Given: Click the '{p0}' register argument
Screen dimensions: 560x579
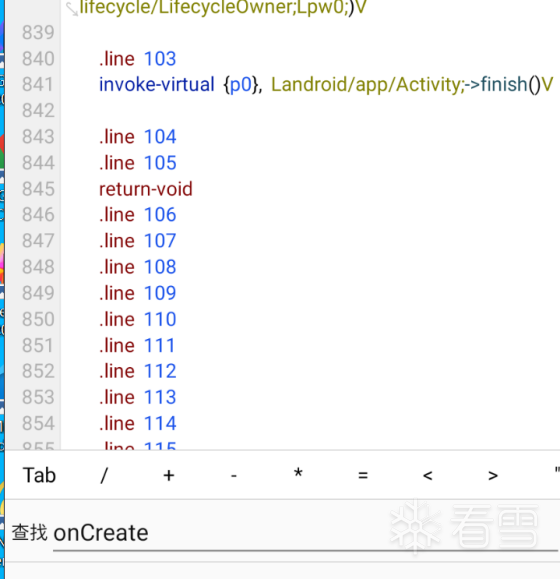Looking at the screenshot, I should (243, 85).
